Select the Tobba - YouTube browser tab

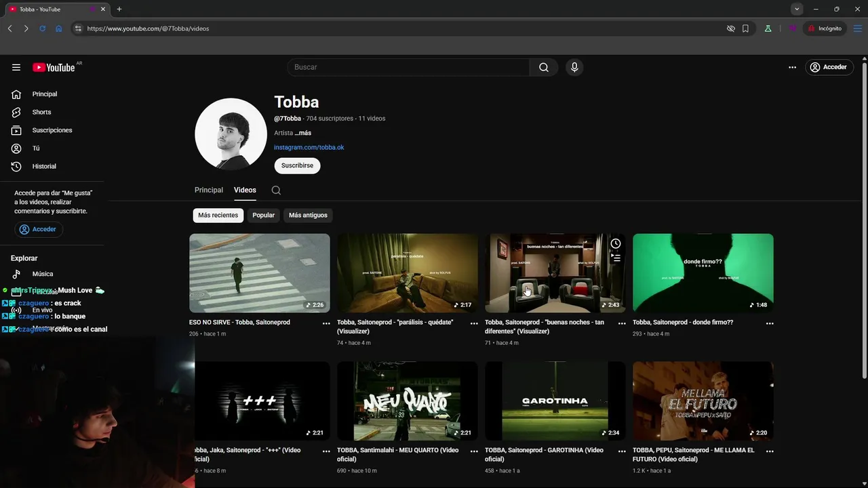[x=57, y=9]
